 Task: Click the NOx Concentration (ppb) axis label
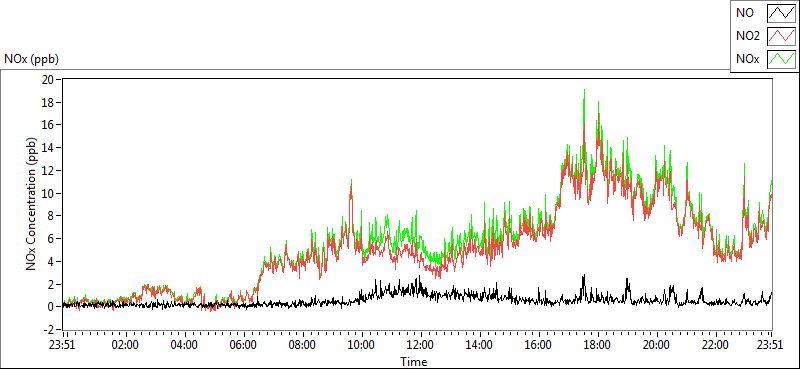coord(32,203)
